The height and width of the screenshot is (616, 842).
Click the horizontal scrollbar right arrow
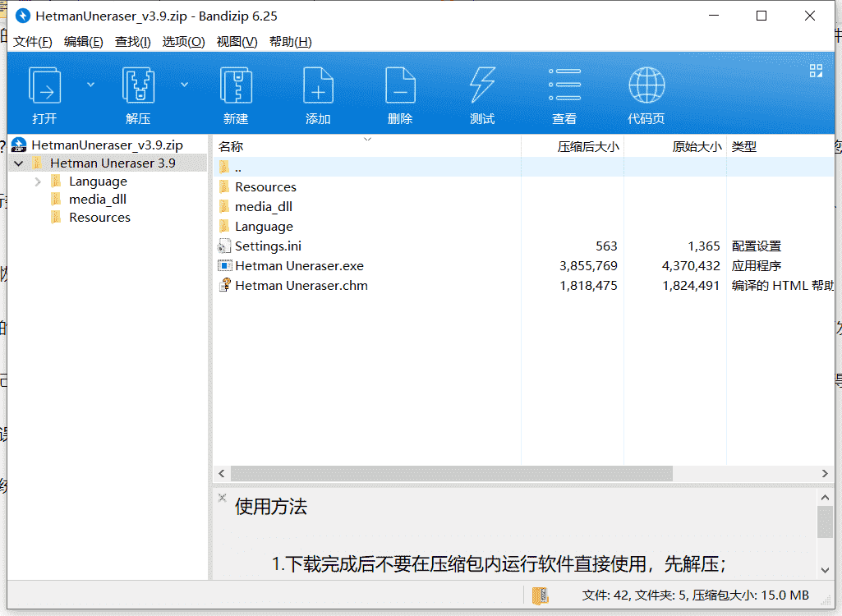825,474
